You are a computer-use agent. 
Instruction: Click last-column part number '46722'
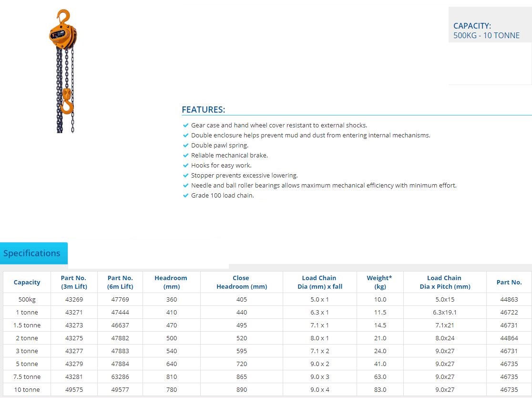pos(509,313)
